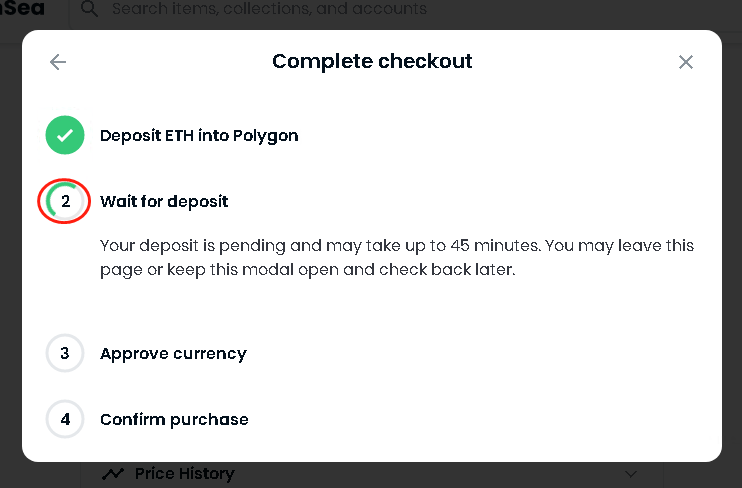
Task: Expand the Price History chevron
Action: click(x=630, y=474)
